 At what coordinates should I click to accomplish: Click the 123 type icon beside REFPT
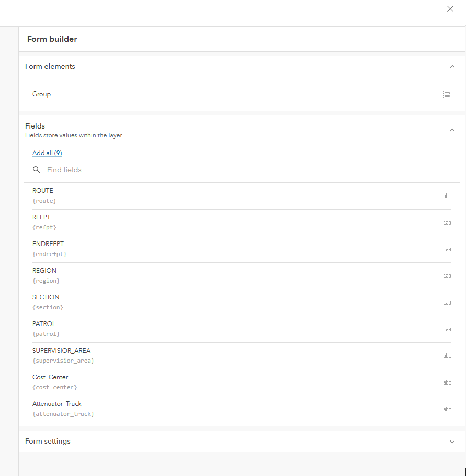tap(447, 223)
